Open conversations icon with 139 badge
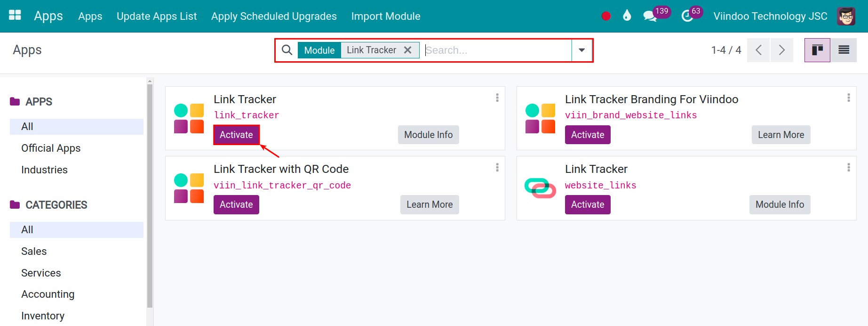 point(650,16)
